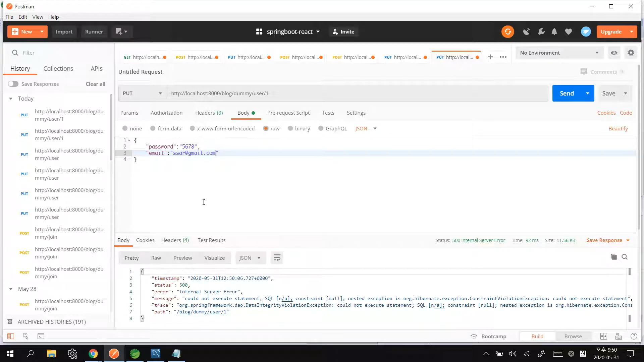Image resolution: width=644 pixels, height=362 pixels.
Task: Open the Upgrade dropdown arrow
Action: coord(631,32)
